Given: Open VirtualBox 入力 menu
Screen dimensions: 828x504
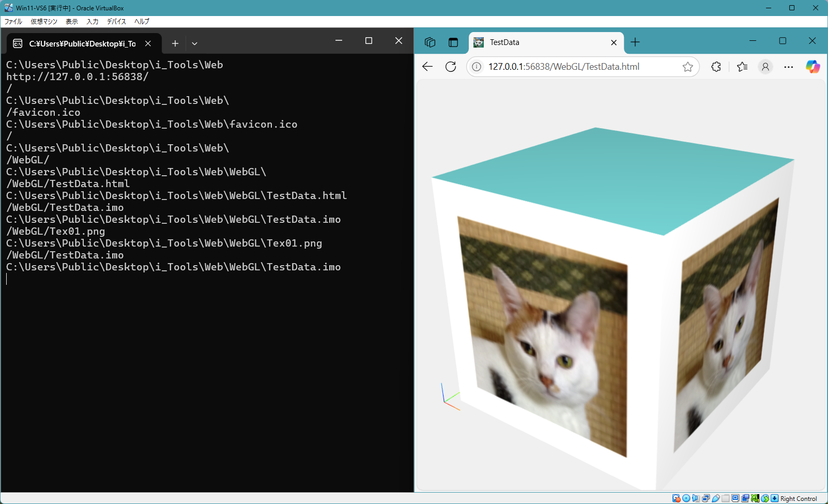Looking at the screenshot, I should (92, 22).
